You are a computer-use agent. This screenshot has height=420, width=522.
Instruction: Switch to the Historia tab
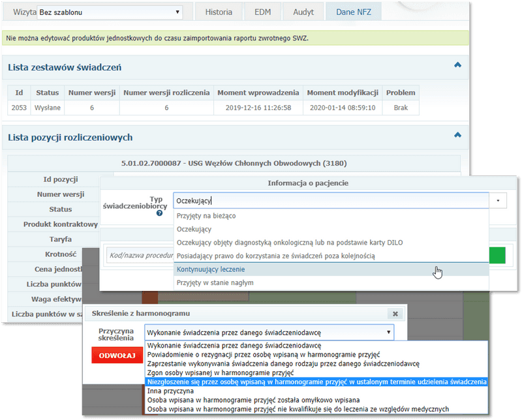(x=219, y=12)
